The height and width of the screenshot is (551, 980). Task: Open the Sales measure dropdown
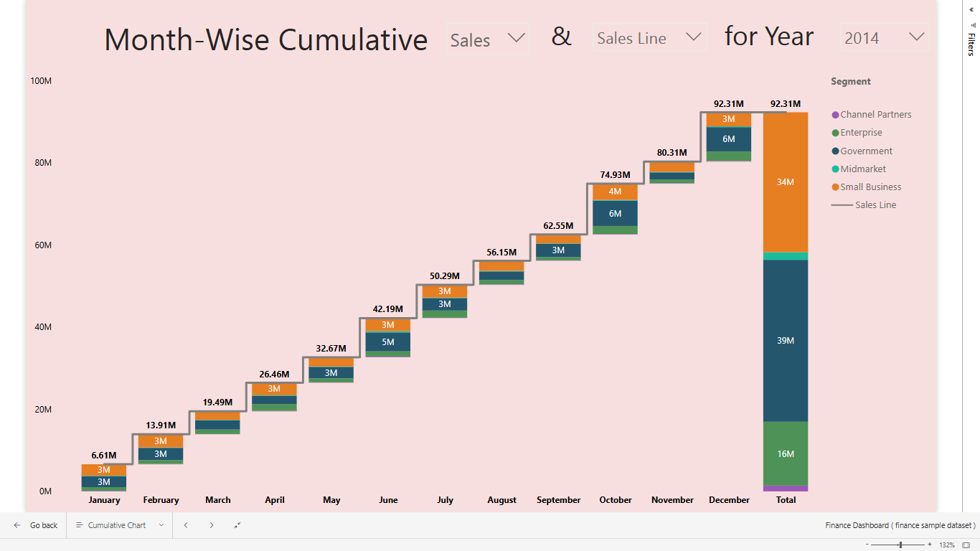(487, 39)
